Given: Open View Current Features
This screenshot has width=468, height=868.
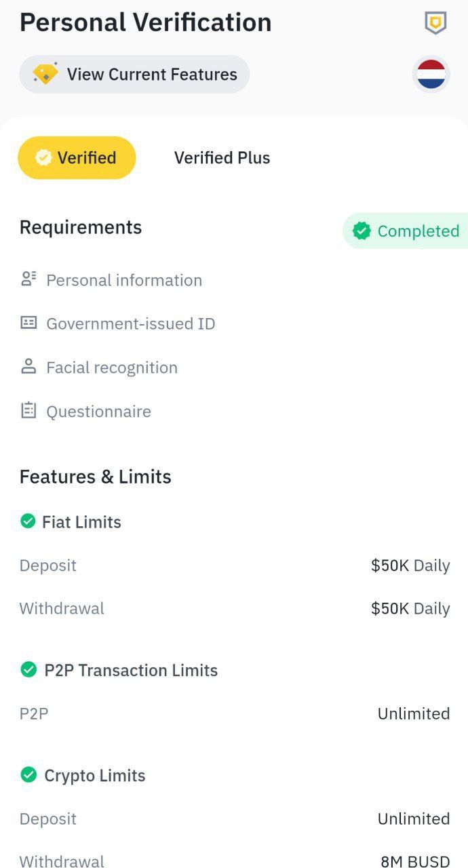Looking at the screenshot, I should 151,75.
